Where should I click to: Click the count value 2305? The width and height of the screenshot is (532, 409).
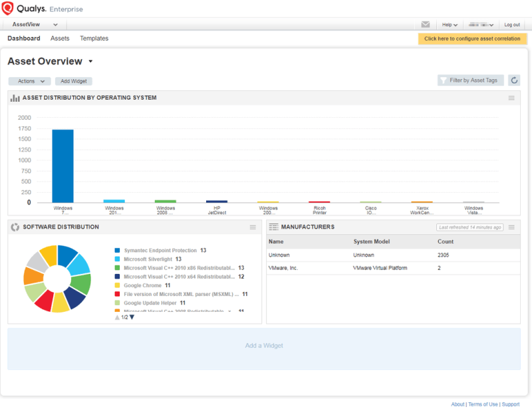(x=443, y=255)
